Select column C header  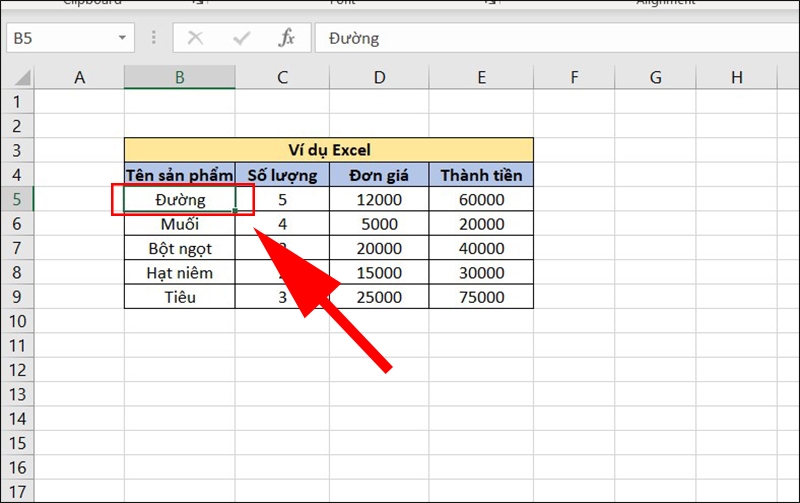click(x=282, y=78)
